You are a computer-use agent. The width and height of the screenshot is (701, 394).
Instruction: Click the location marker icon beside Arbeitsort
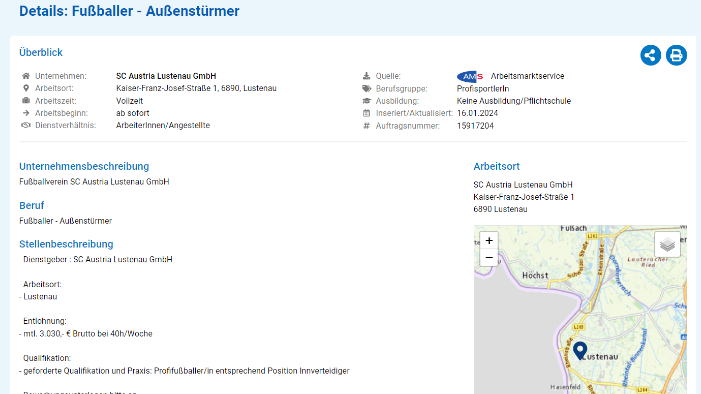pyautogui.click(x=26, y=88)
